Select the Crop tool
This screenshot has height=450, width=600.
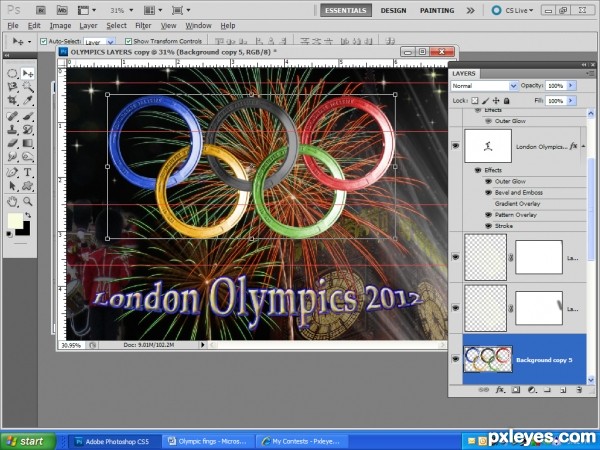12,101
